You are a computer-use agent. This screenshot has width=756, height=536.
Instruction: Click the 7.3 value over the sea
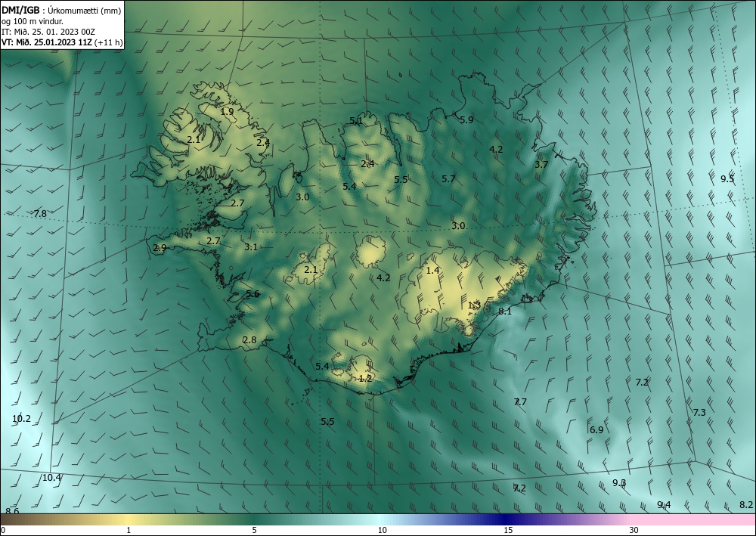point(699,413)
